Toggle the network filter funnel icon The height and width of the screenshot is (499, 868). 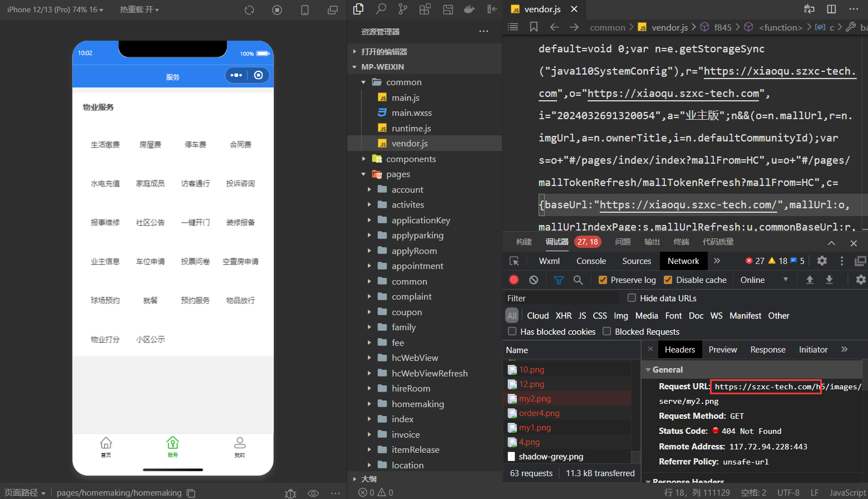pos(559,280)
